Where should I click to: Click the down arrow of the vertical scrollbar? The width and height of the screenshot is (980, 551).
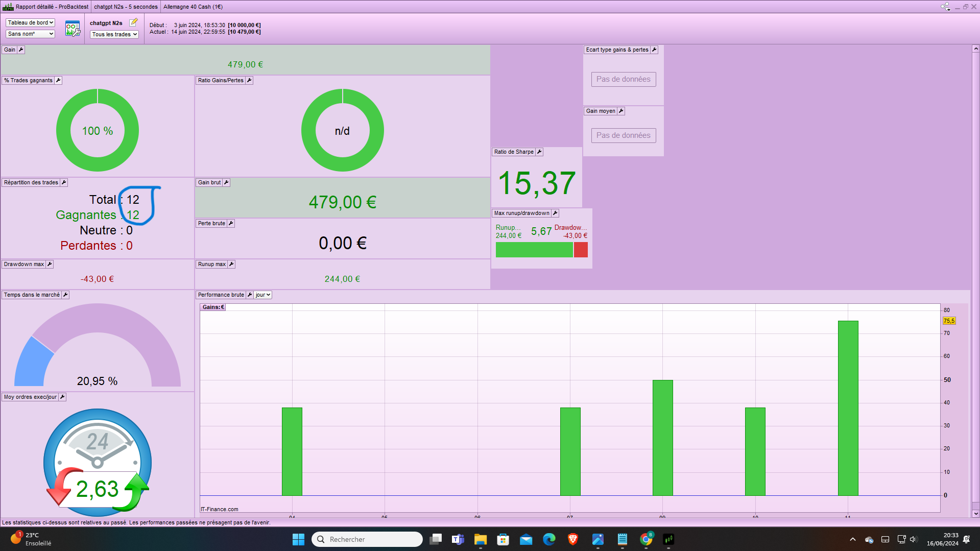click(975, 513)
